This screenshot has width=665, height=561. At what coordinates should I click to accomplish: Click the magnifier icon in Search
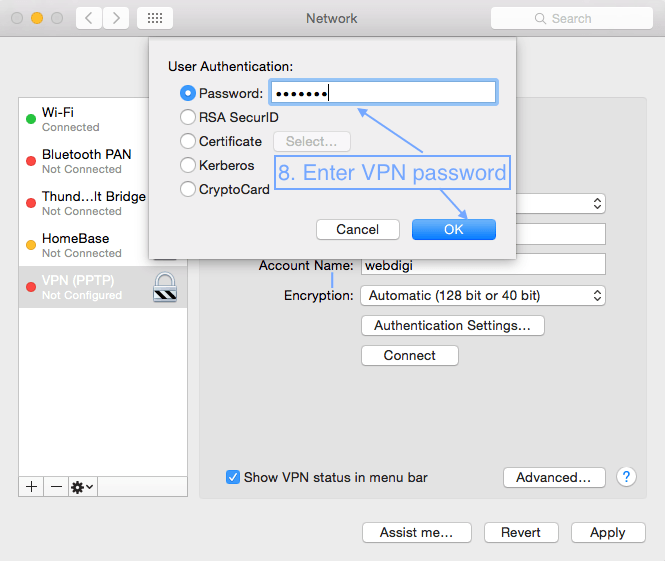click(540, 19)
